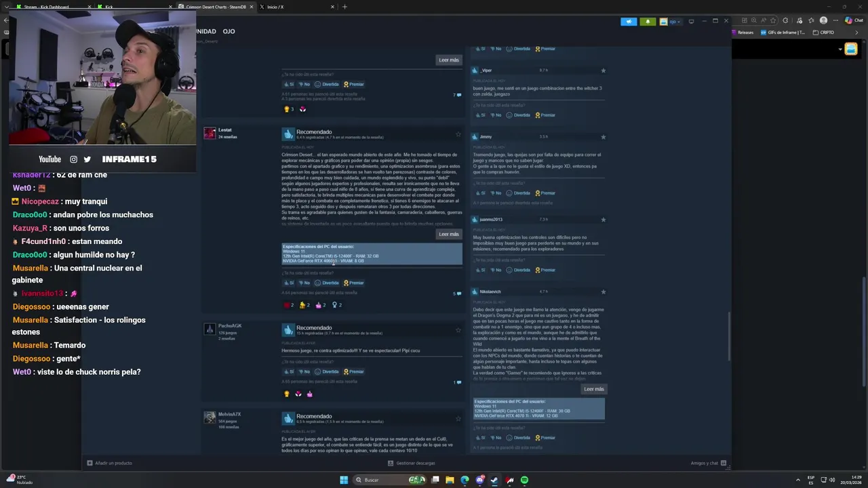Image resolution: width=868 pixels, height=488 pixels.
Task: Open Steam notifications bell
Action: (x=647, y=21)
